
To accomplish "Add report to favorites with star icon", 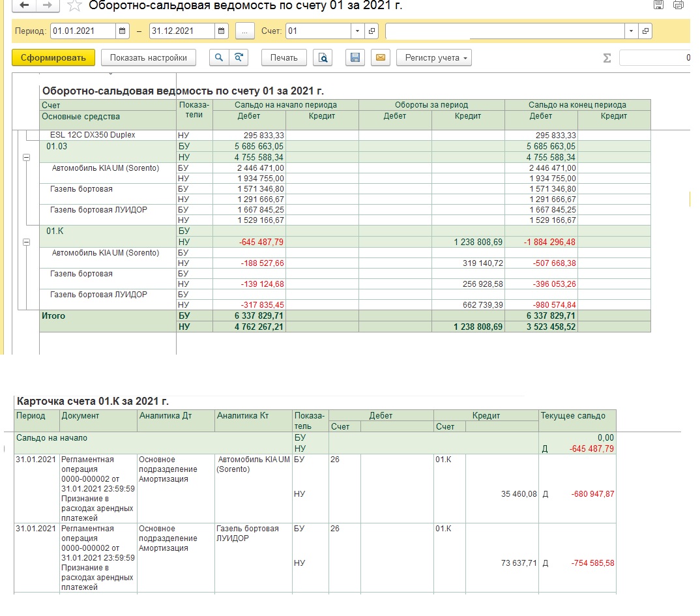I will (x=75, y=6).
